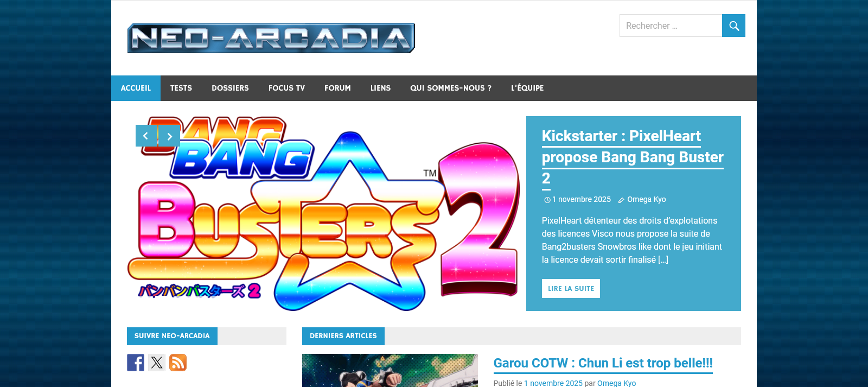This screenshot has height=387, width=868.
Task: Click the Lire la suite button
Action: [571, 288]
